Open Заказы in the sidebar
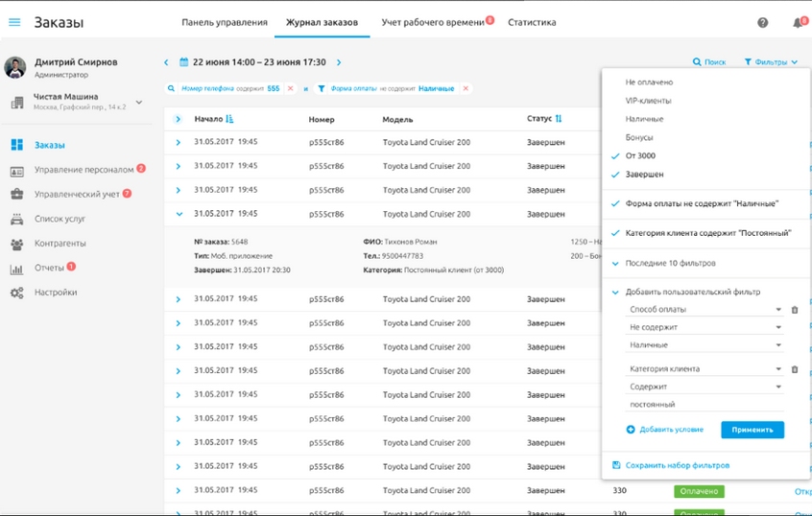 click(50, 146)
